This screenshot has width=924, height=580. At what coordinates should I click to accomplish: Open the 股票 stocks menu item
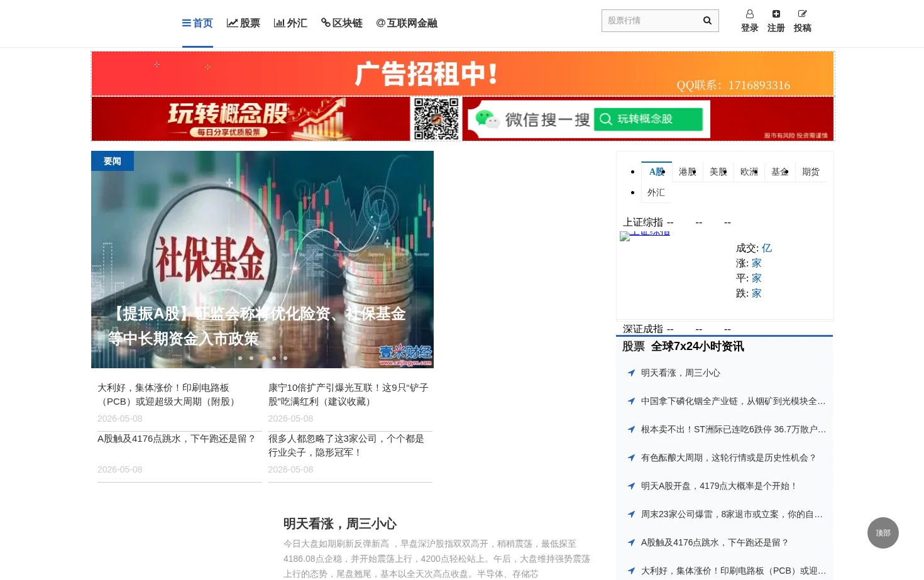pyautogui.click(x=243, y=23)
